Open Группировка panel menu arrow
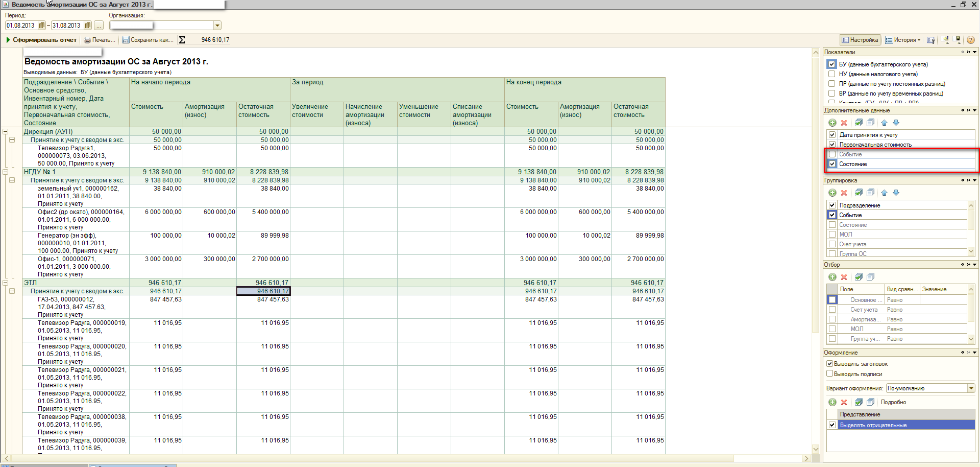Viewport: 980px width, 467px height. tap(974, 180)
